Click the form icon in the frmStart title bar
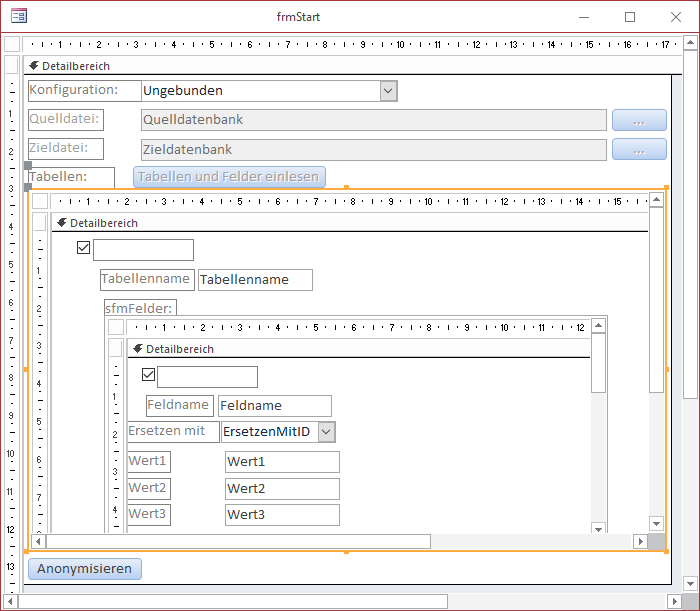This screenshot has height=611, width=700. point(18,17)
